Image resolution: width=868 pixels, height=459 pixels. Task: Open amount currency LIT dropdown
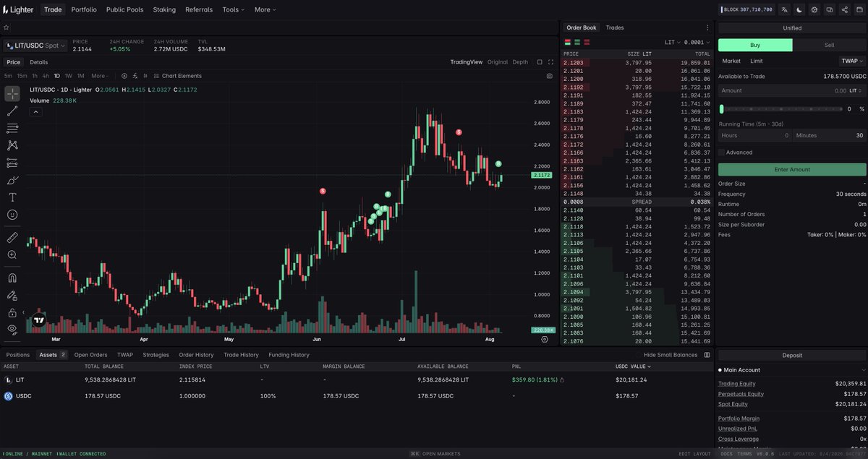click(855, 90)
